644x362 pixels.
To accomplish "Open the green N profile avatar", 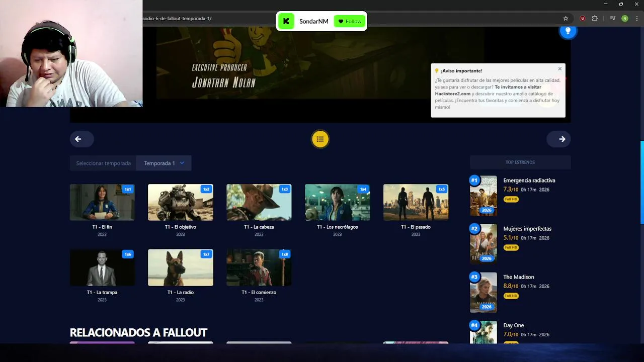I will click(x=625, y=19).
